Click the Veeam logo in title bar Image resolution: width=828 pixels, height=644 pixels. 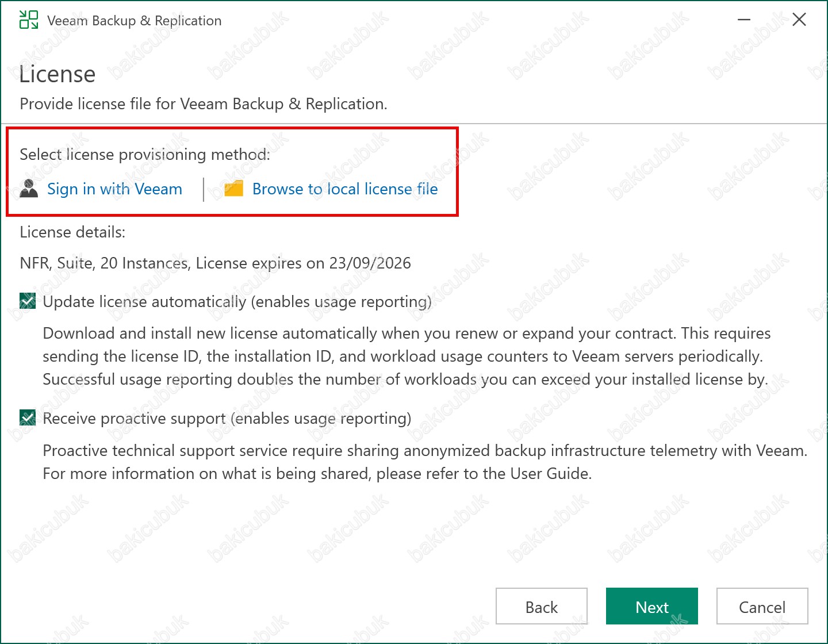tap(29, 20)
